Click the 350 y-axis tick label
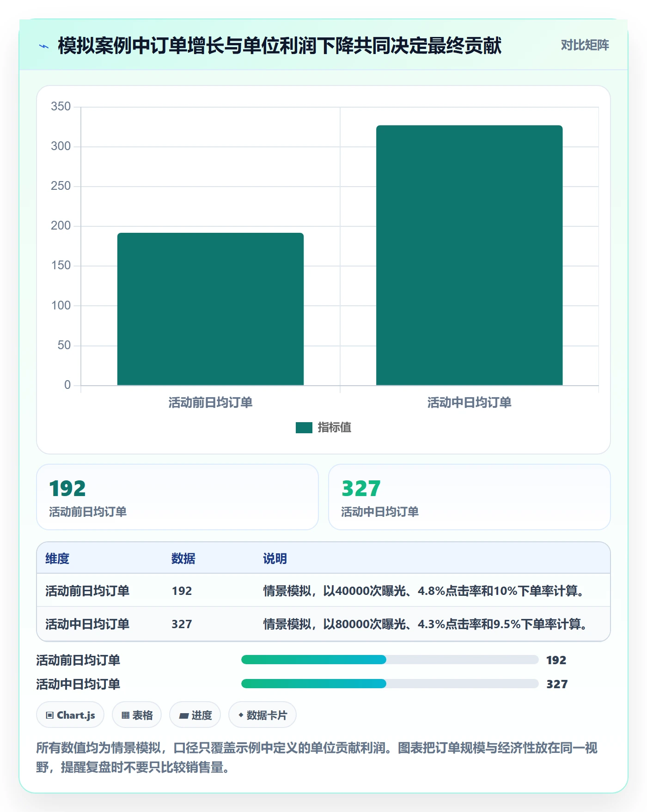The height and width of the screenshot is (812, 647). [61, 107]
